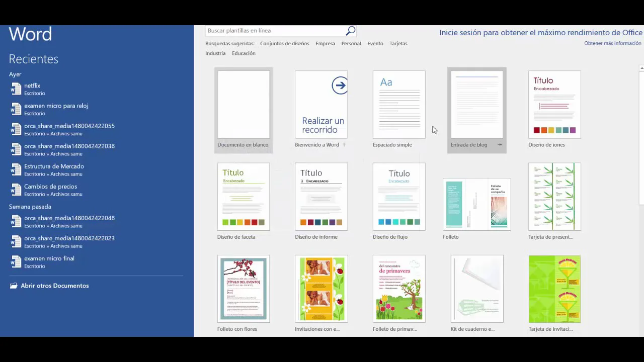Choose the Espaciado simple template
The width and height of the screenshot is (644, 362).
coord(399,105)
